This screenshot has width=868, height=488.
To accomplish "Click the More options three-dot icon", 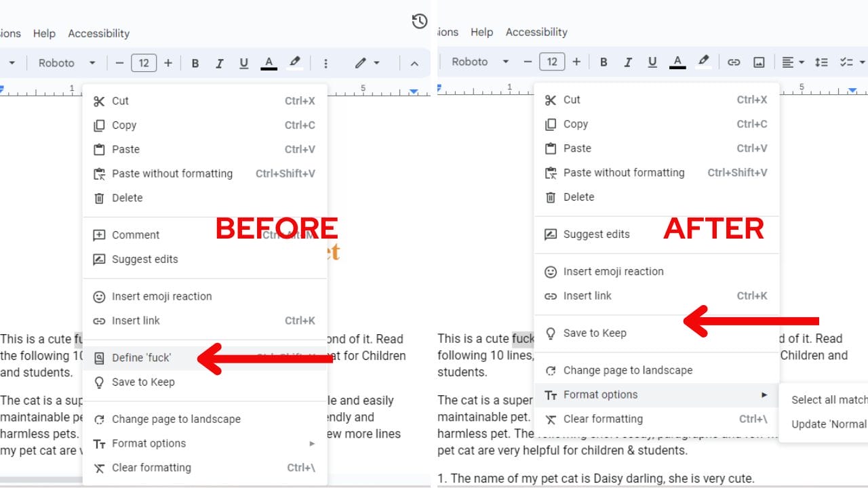I will pos(326,62).
